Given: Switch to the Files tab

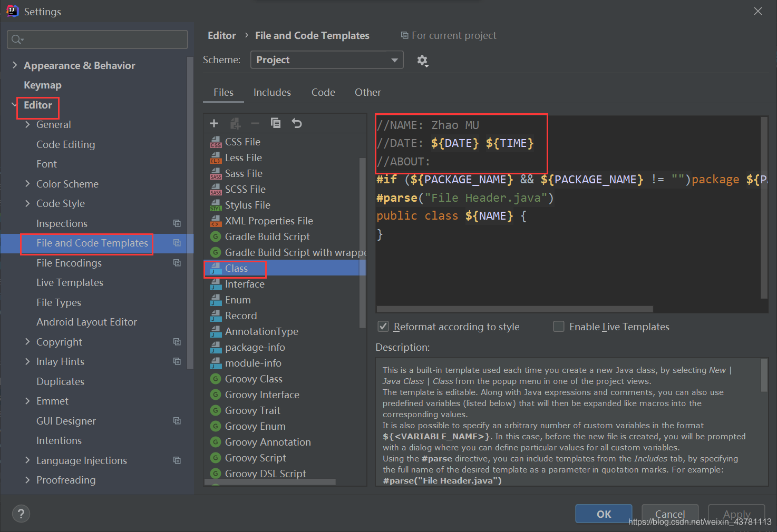Looking at the screenshot, I should pyautogui.click(x=224, y=92).
